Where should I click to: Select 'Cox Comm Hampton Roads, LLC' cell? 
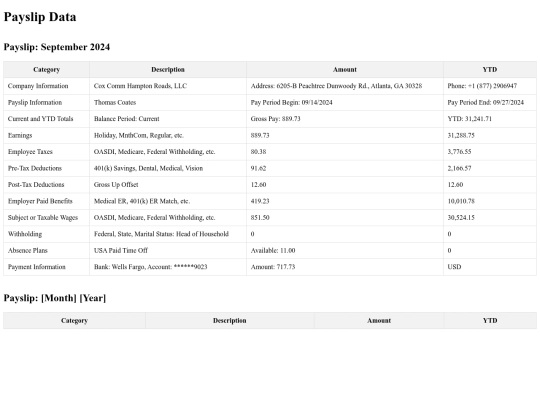click(168, 86)
